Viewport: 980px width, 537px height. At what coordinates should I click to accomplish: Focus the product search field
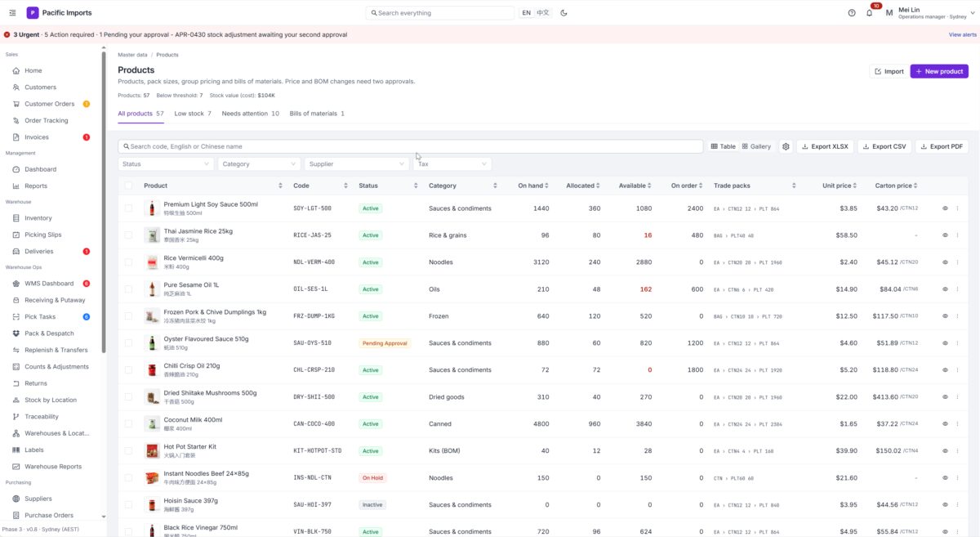point(411,146)
